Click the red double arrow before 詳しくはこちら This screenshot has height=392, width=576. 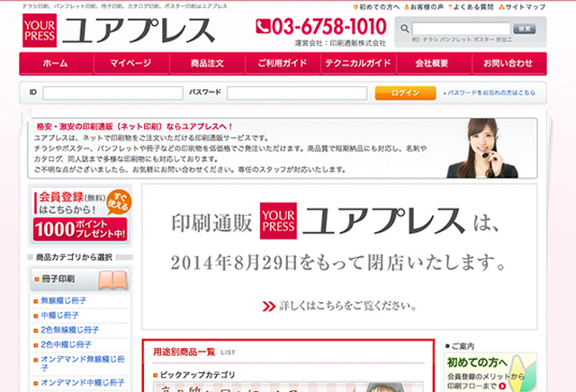(268, 306)
